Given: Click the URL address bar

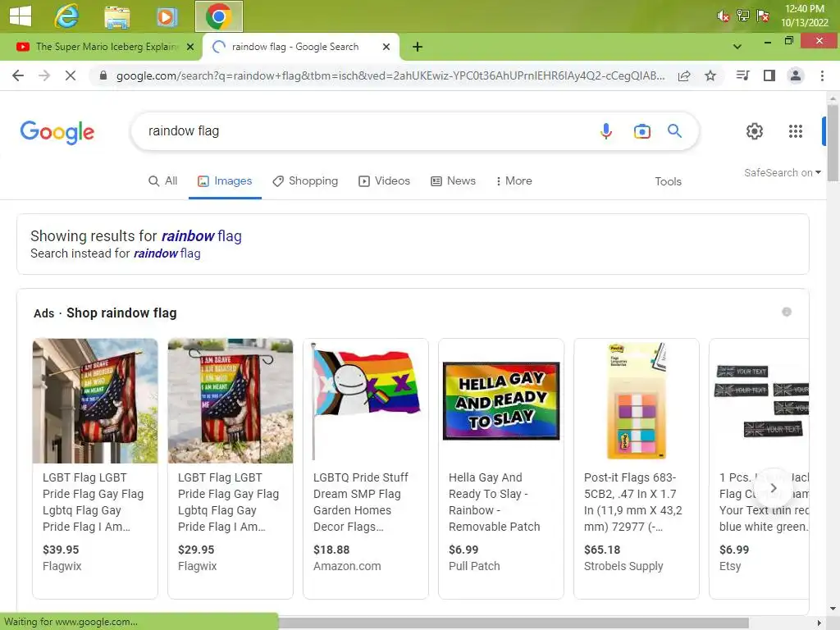Looking at the screenshot, I should point(390,75).
